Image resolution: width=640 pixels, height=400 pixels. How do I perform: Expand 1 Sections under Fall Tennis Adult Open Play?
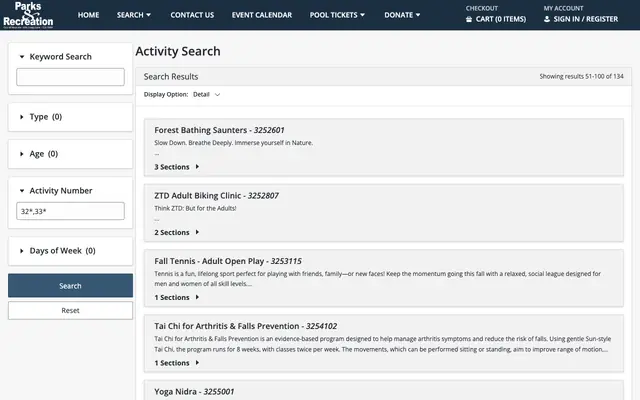click(x=177, y=298)
